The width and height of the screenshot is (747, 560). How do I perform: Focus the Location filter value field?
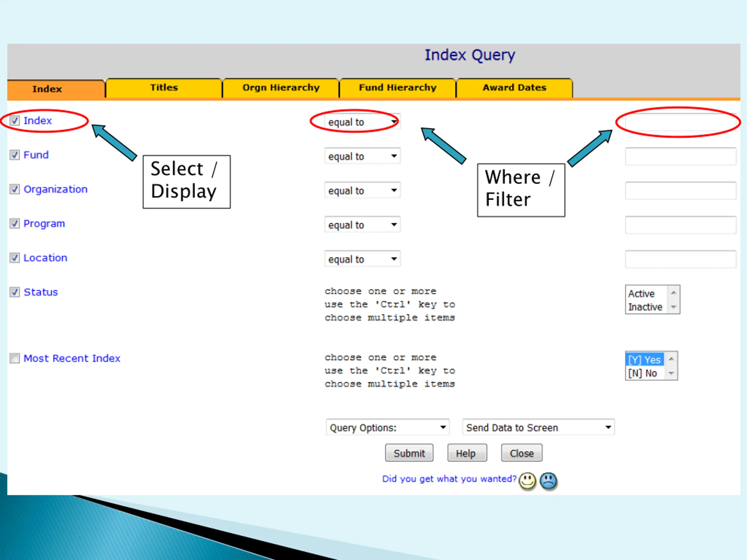tap(680, 259)
